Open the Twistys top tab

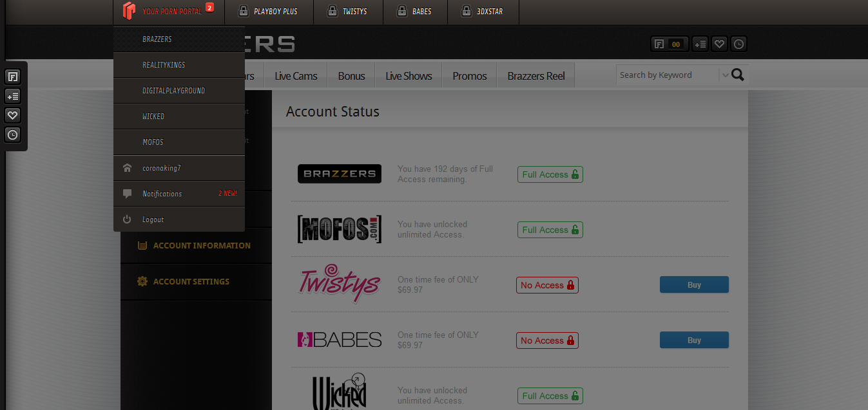pyautogui.click(x=348, y=11)
